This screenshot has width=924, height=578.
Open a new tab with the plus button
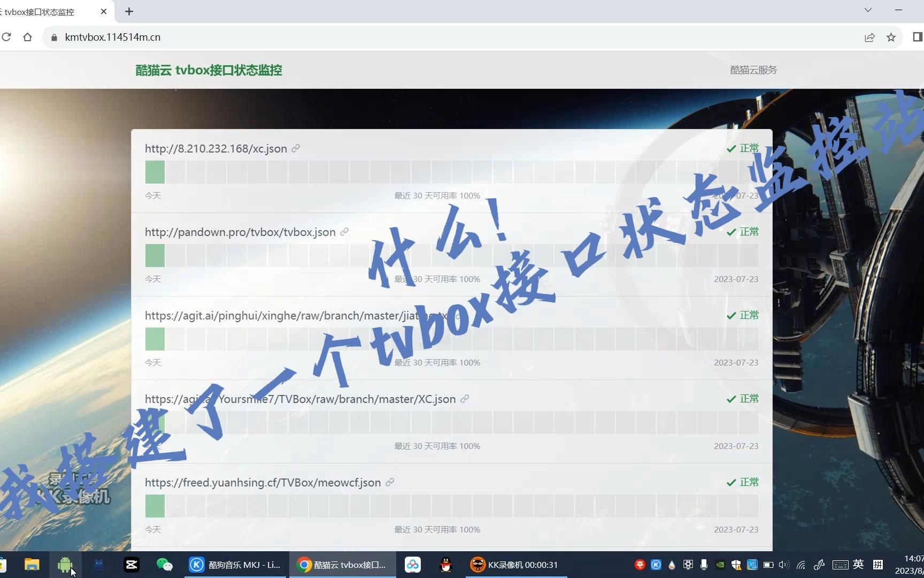129,11
